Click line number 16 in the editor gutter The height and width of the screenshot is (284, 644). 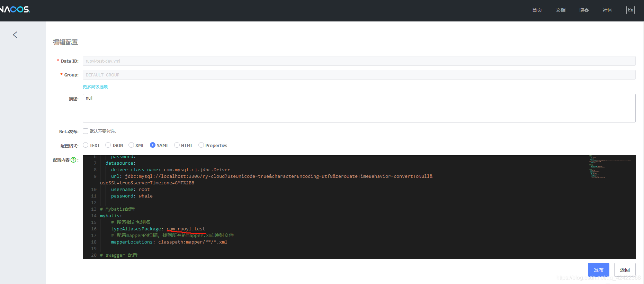[x=94, y=229]
